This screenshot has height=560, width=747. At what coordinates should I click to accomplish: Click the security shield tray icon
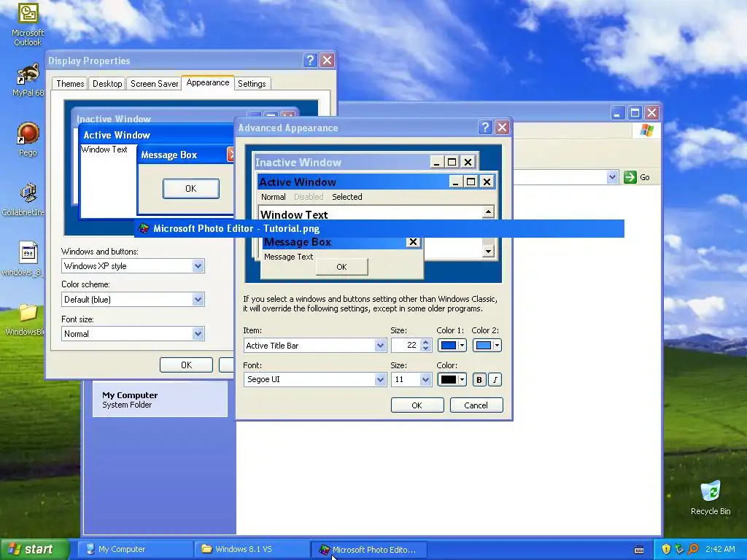666,549
